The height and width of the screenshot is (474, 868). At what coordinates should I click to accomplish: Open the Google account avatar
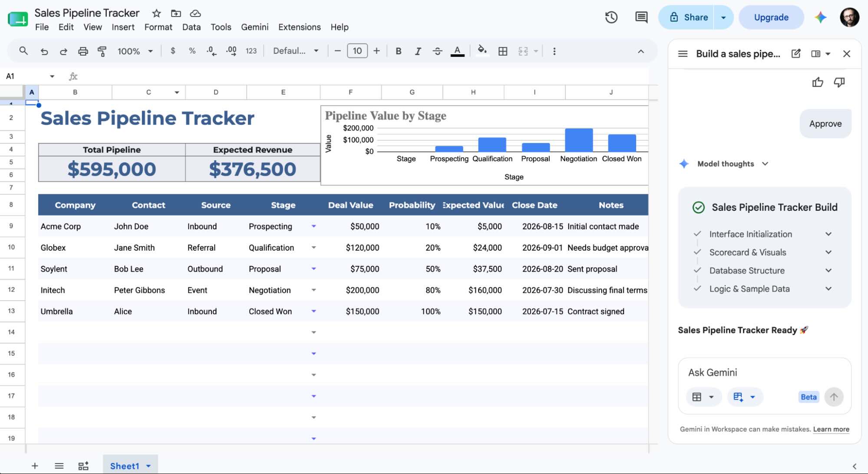pos(850,17)
